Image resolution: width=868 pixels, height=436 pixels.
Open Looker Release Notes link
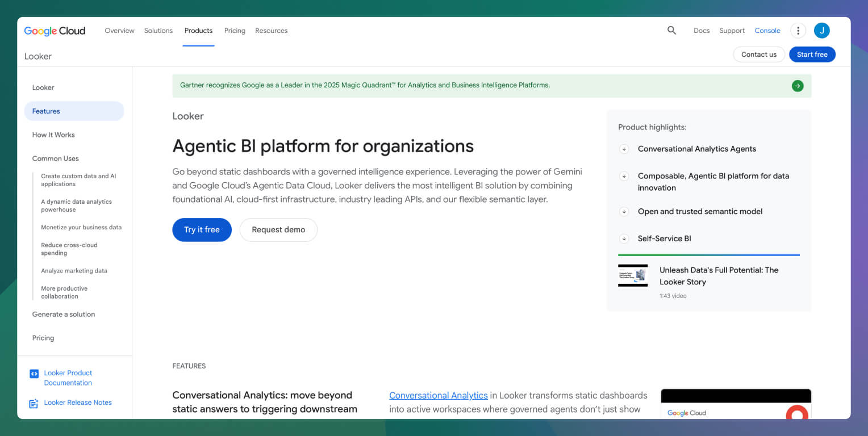(x=78, y=403)
